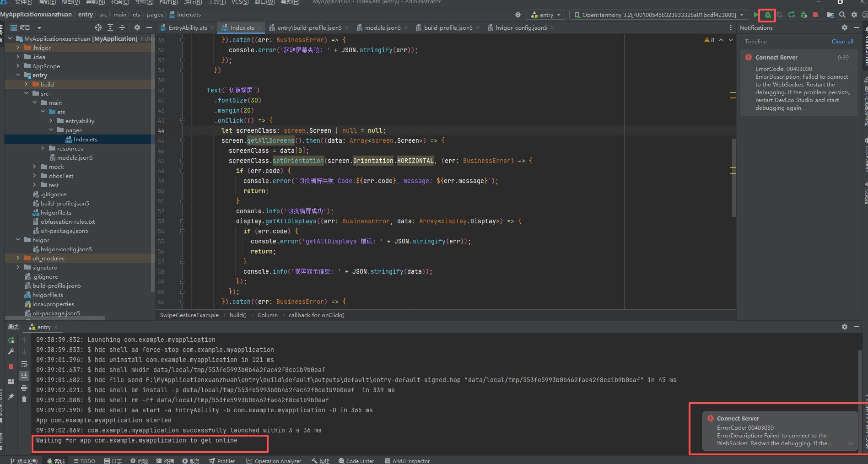Click the green Debug bug icon
Viewport: 868px width, 464px height.
767,15
